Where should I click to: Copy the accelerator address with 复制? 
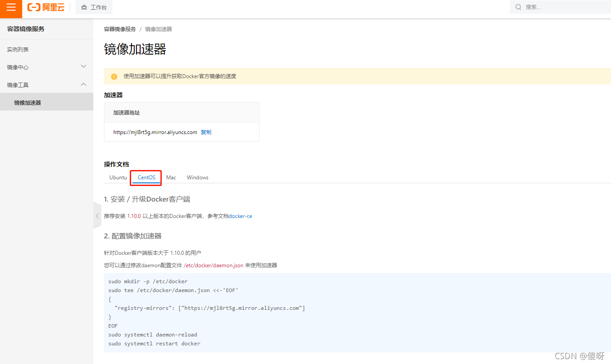(x=206, y=132)
